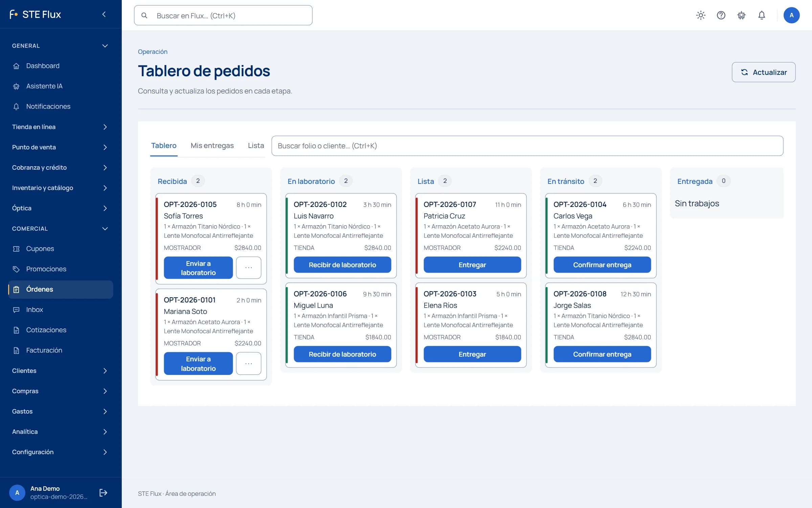Open Promociones in the sidebar
812x508 pixels.
pyautogui.click(x=61, y=269)
